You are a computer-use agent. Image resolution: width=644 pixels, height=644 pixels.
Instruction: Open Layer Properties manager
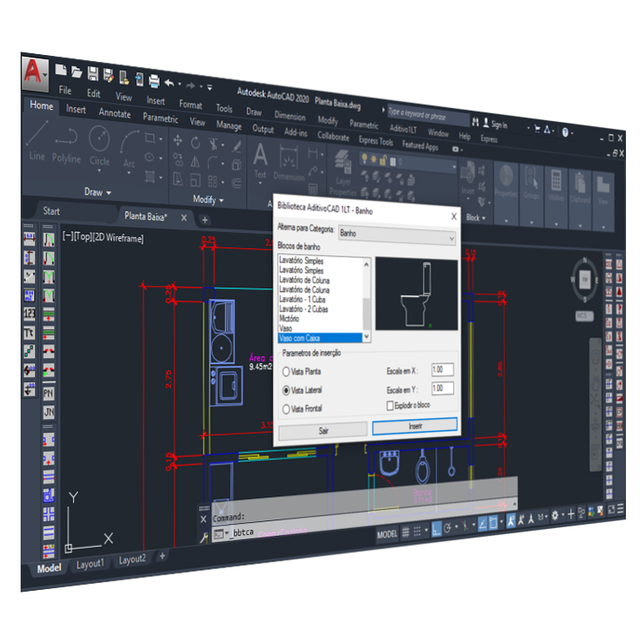pos(343,173)
